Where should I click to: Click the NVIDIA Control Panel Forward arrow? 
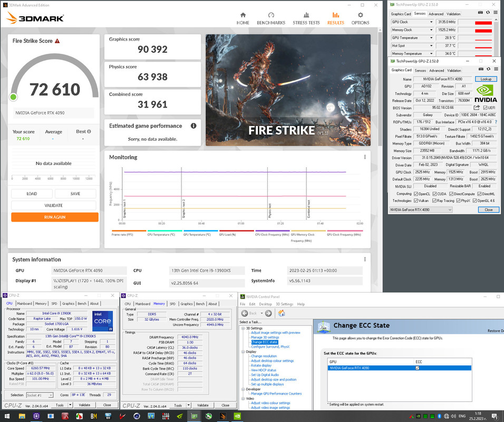coord(268,313)
